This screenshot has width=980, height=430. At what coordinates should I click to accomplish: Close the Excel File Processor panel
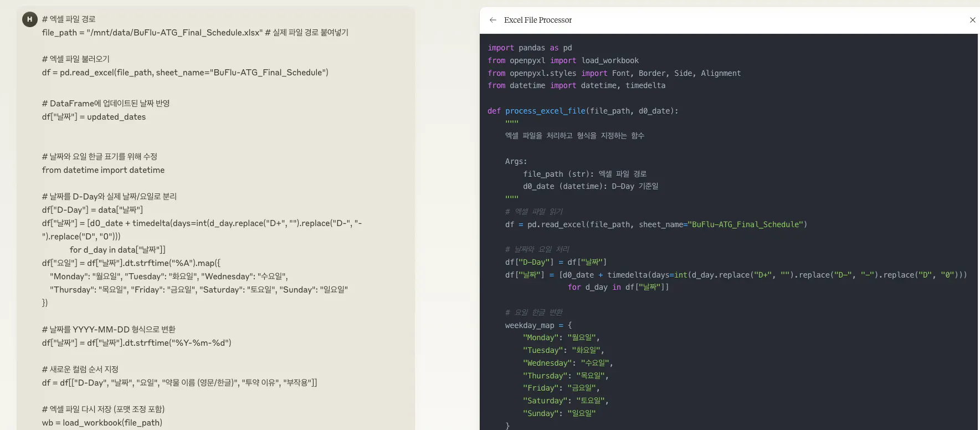coord(972,20)
